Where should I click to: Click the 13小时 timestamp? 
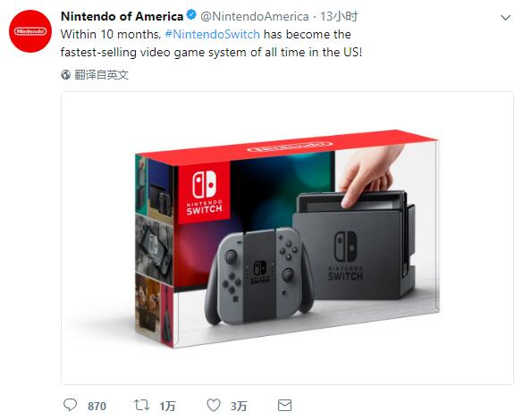339,16
